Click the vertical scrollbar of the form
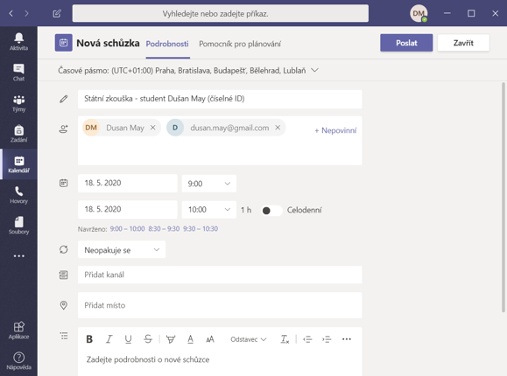The height and width of the screenshot is (376, 507). point(503,197)
